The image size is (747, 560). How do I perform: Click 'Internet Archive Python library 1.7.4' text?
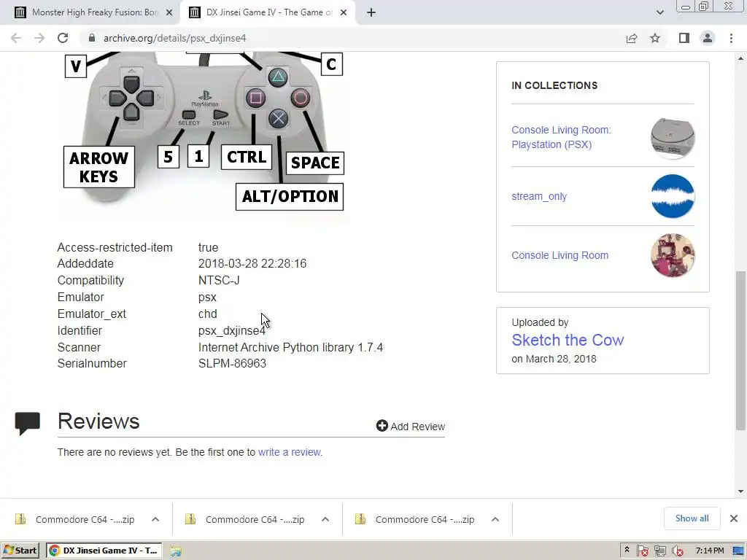point(290,347)
